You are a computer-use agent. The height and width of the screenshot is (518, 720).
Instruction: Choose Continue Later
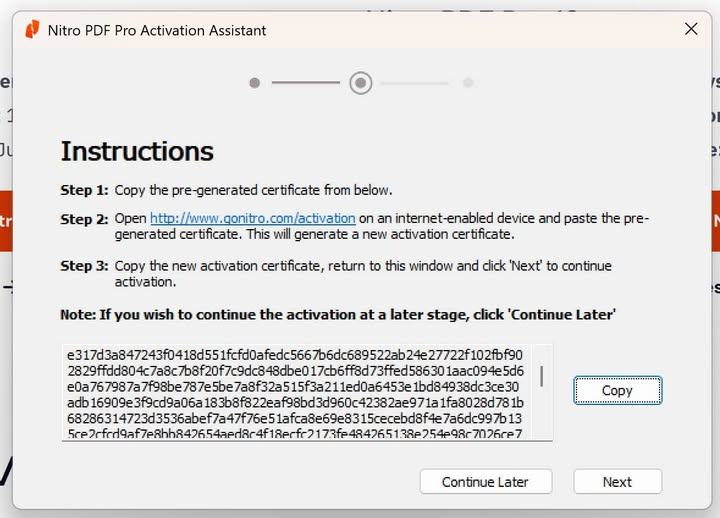click(485, 482)
